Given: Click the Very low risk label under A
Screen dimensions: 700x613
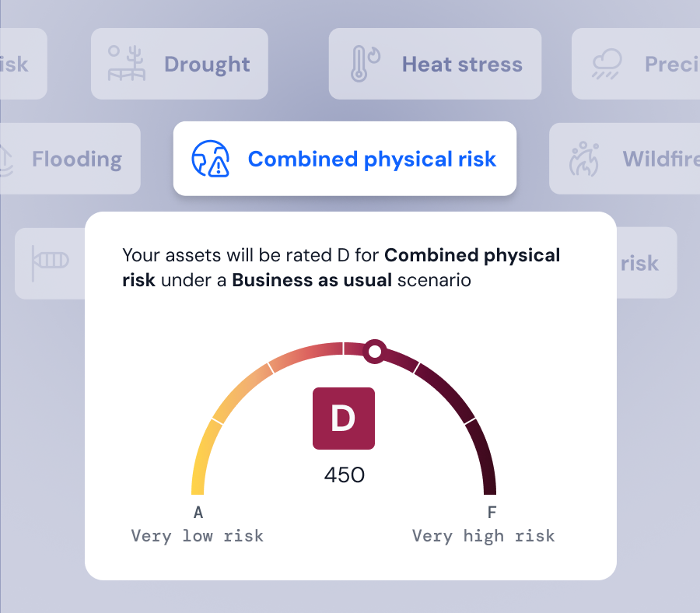Looking at the screenshot, I should point(197,535).
